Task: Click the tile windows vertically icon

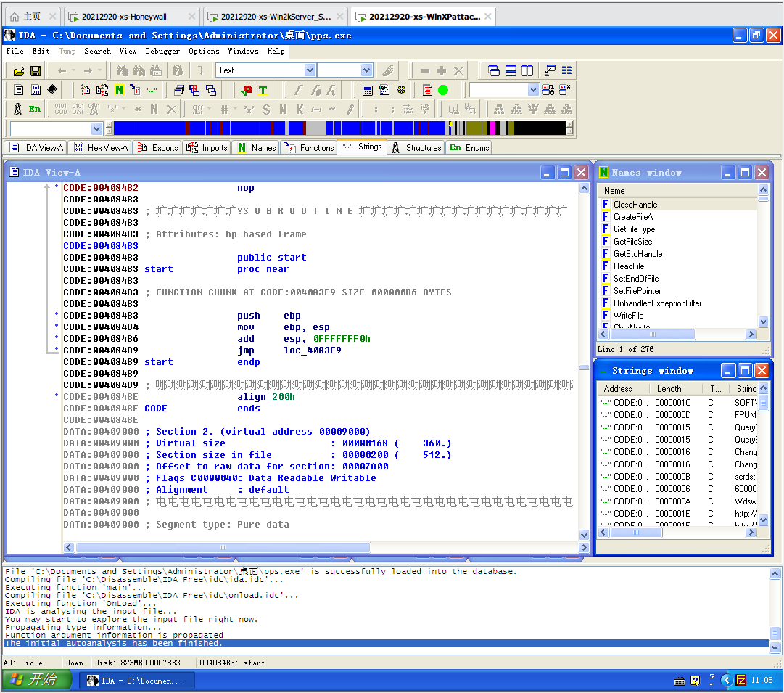Action: 527,70
